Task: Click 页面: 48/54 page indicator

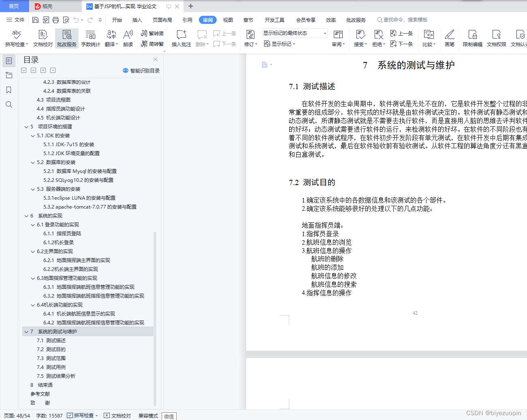Action: click(17, 416)
